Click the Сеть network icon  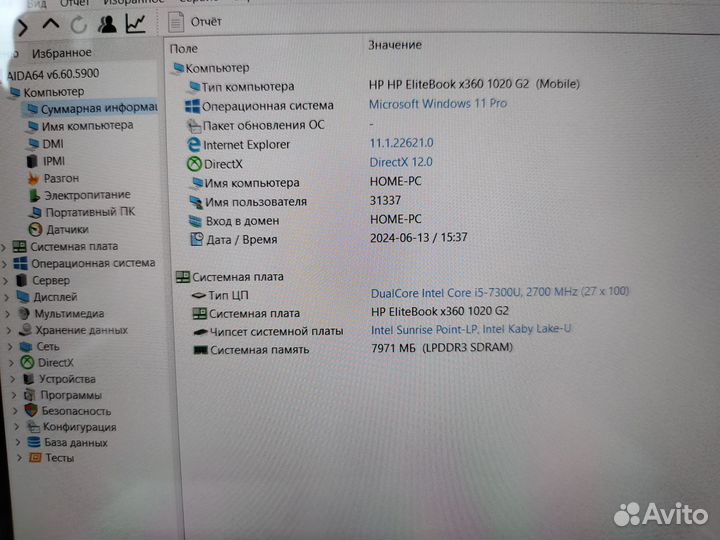[x=26, y=346]
